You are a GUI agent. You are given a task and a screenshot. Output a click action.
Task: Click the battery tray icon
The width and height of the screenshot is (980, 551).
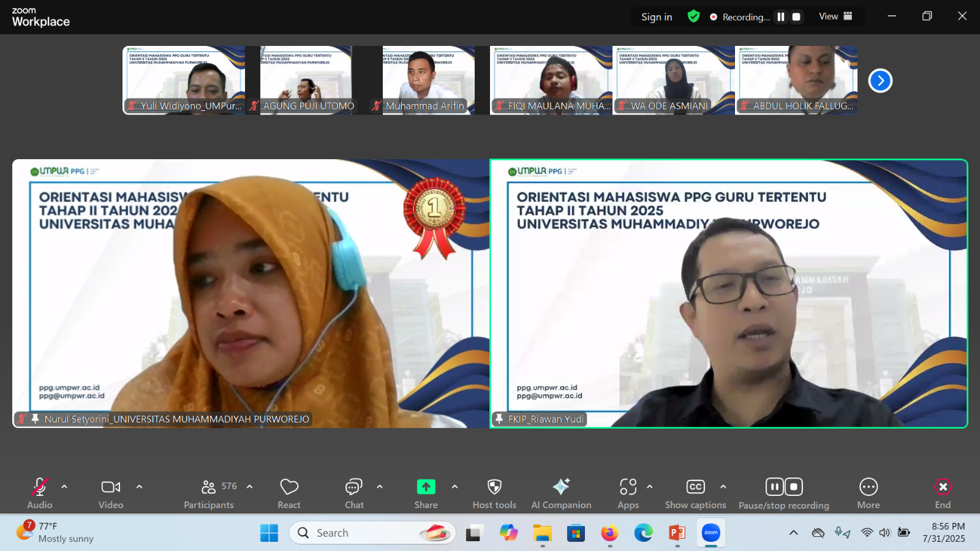(x=903, y=533)
